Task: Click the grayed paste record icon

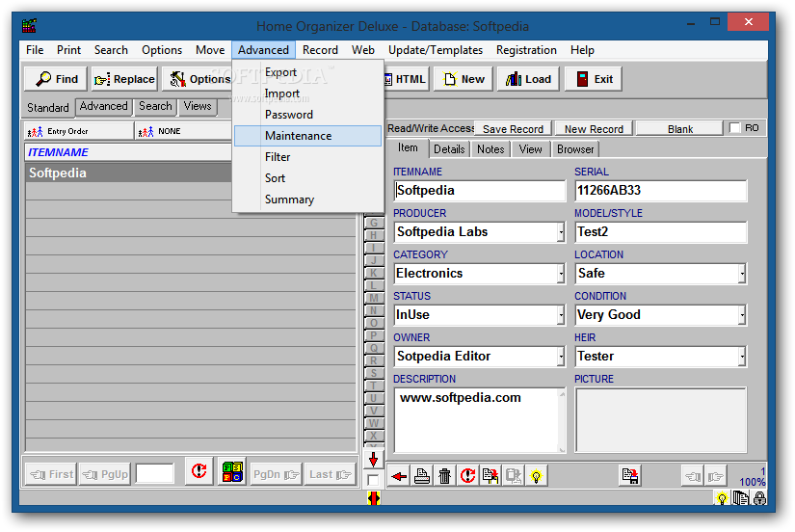Action: coord(513,476)
